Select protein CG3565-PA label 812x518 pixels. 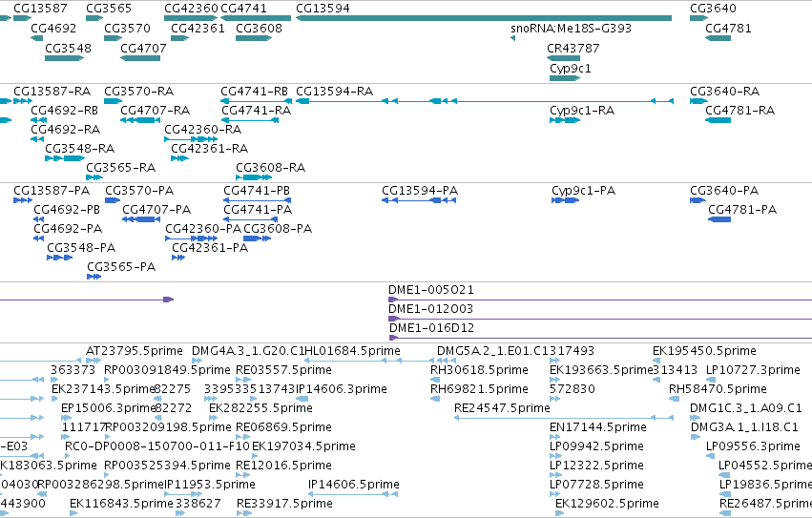[x=121, y=267]
